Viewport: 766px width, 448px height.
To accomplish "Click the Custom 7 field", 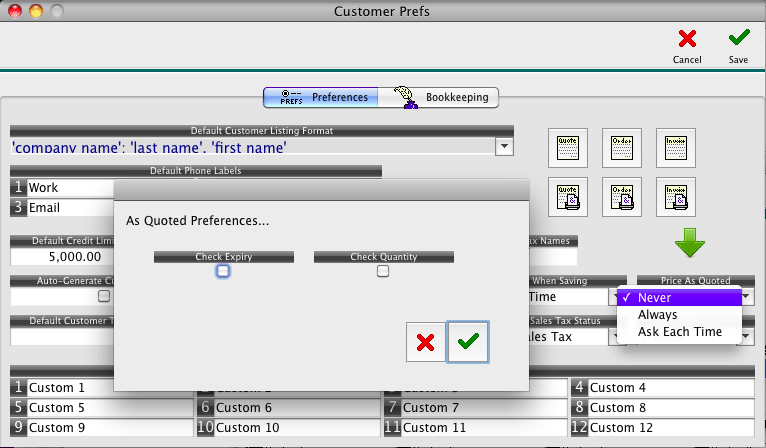I will pos(485,407).
